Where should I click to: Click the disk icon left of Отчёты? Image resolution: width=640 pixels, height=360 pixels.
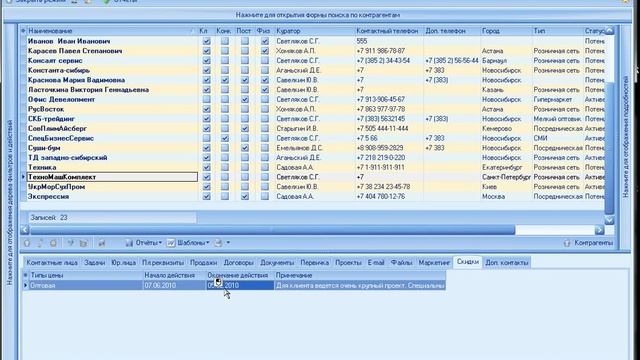pos(101,243)
